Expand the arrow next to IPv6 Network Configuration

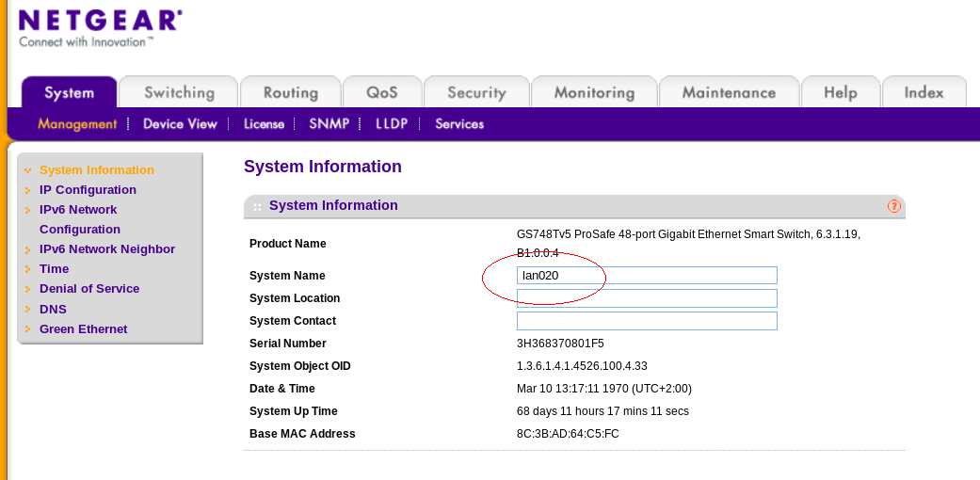click(27, 210)
